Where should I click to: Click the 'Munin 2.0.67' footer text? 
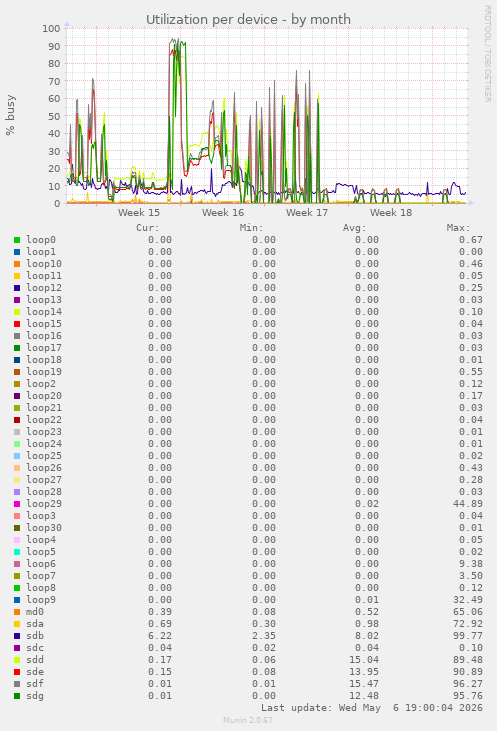248,720
